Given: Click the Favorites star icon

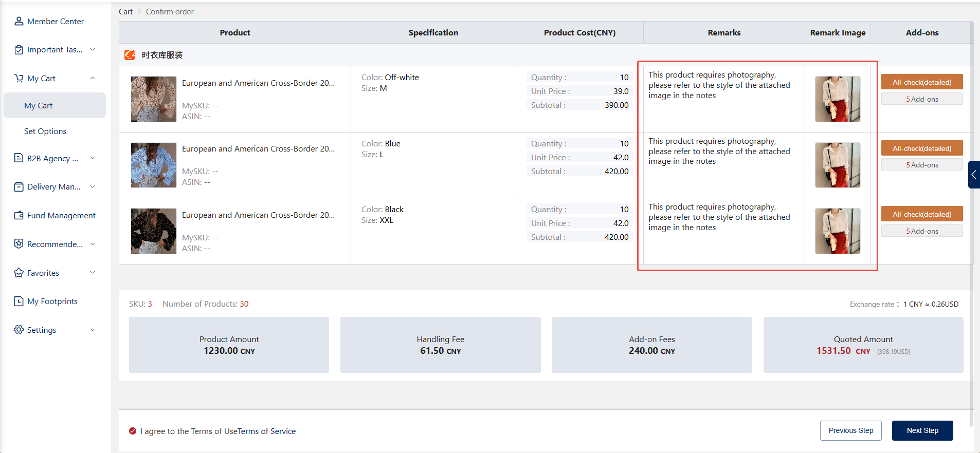Looking at the screenshot, I should coord(19,273).
